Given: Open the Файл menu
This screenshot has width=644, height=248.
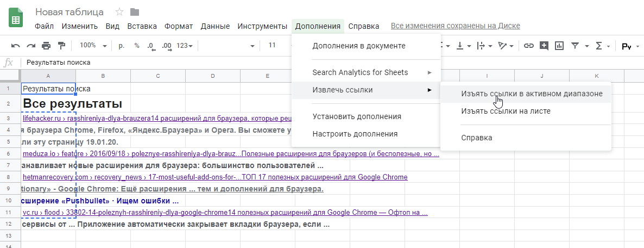Looking at the screenshot, I should click(x=45, y=26).
